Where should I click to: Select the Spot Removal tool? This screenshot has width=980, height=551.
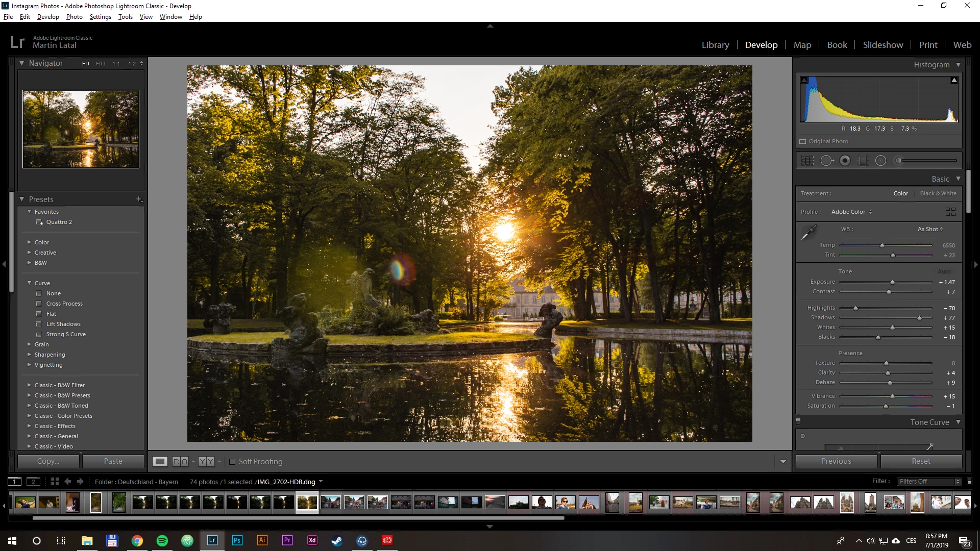(826, 161)
